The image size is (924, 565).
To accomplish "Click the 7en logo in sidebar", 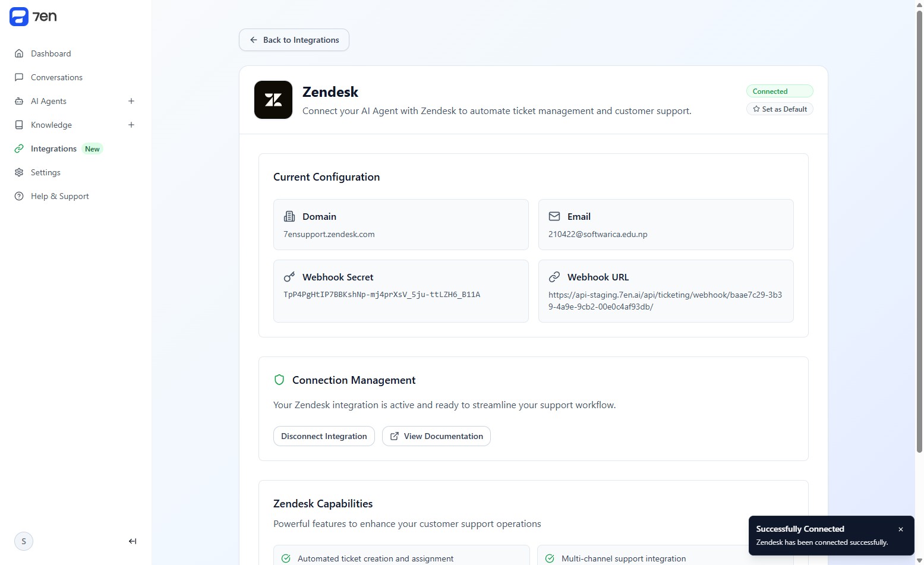I will click(x=33, y=17).
